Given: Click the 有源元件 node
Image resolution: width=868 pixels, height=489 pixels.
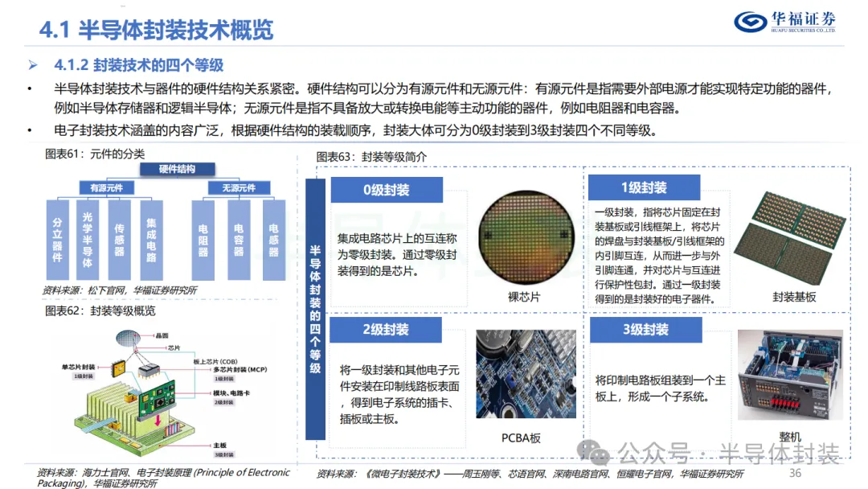Looking at the screenshot, I should [107, 187].
